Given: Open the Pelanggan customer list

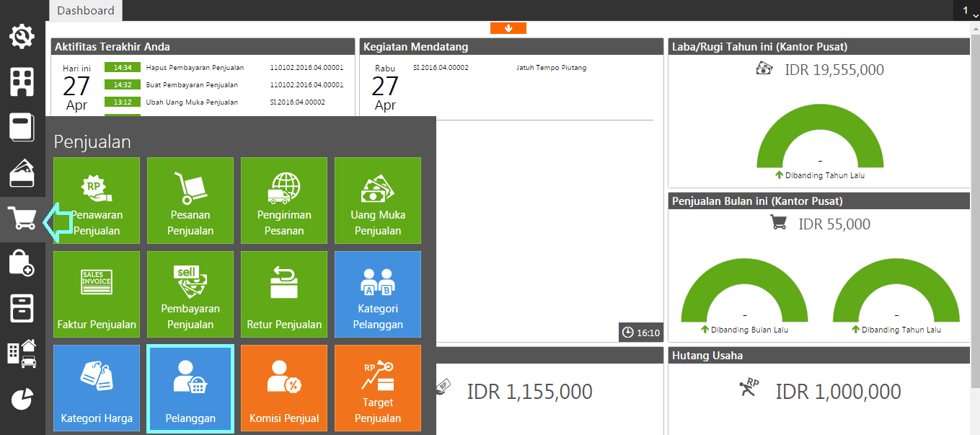Looking at the screenshot, I should 190,388.
